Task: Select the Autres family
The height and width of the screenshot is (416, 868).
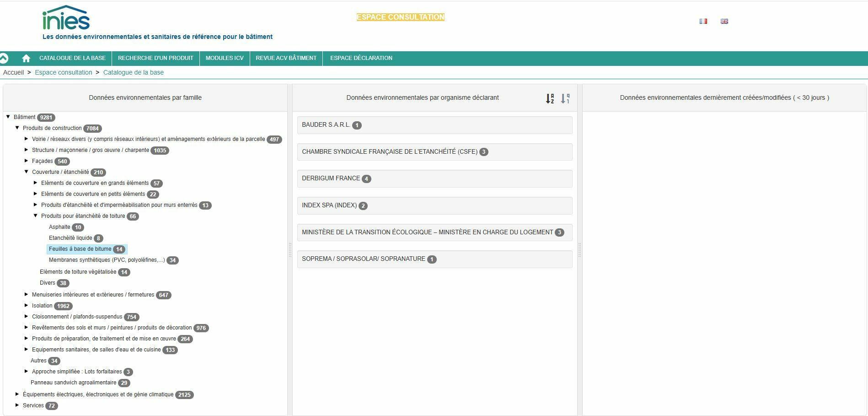Action: coord(38,361)
